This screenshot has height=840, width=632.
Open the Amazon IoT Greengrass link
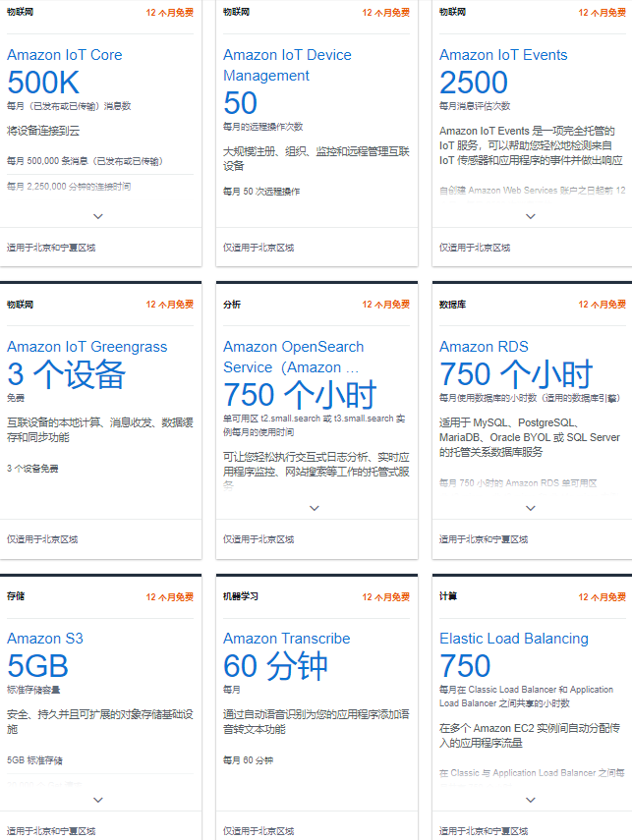coord(86,347)
